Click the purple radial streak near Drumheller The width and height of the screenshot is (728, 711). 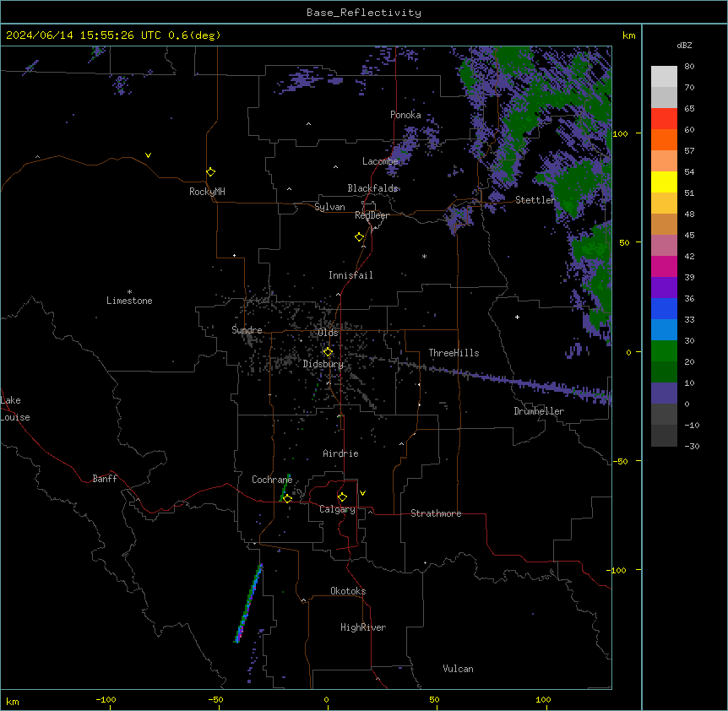(520, 383)
